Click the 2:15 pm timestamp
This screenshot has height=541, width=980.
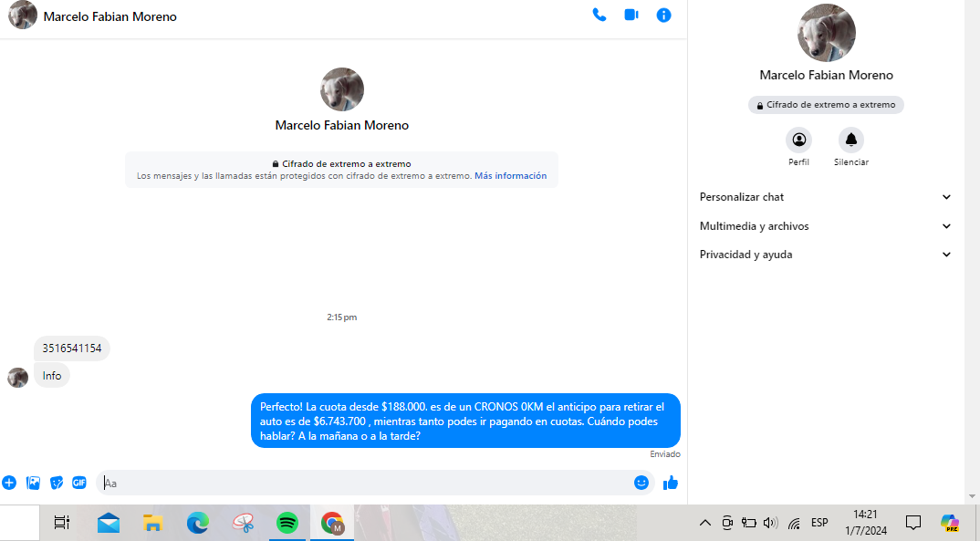click(342, 317)
